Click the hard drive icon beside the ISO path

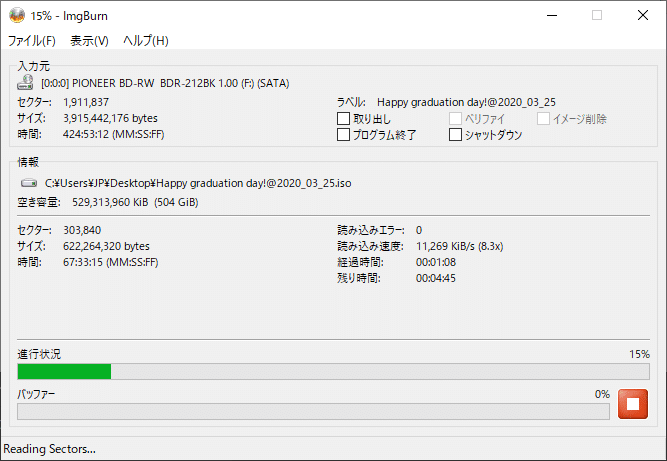[x=29, y=183]
